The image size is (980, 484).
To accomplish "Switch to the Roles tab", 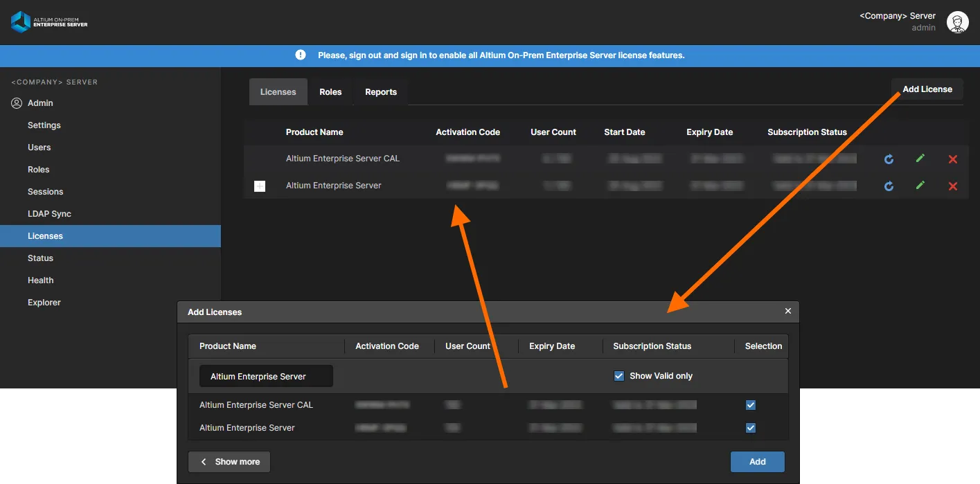I will click(330, 92).
